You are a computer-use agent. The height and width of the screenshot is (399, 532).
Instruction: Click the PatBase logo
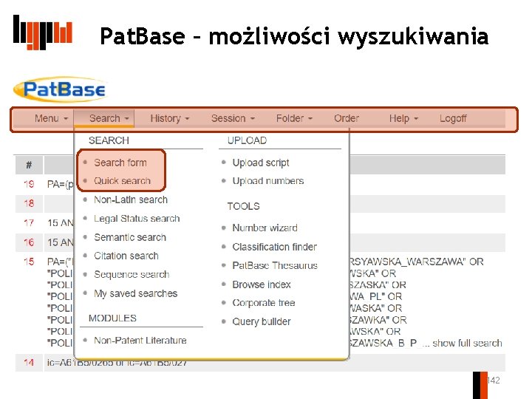(x=61, y=89)
